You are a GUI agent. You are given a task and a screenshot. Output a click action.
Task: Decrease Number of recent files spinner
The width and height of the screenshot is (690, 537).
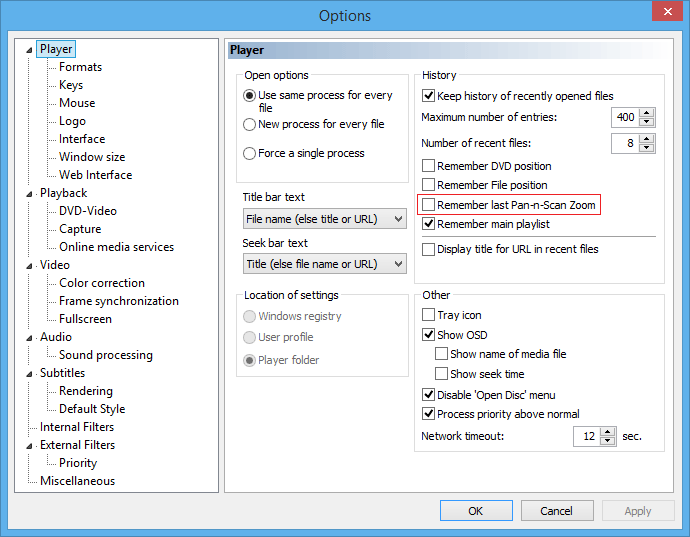click(x=646, y=148)
